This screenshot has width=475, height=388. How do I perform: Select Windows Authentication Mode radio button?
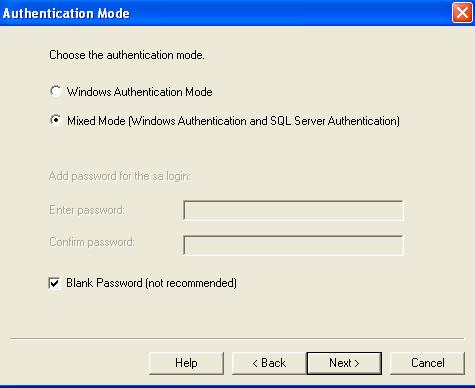click(x=56, y=91)
